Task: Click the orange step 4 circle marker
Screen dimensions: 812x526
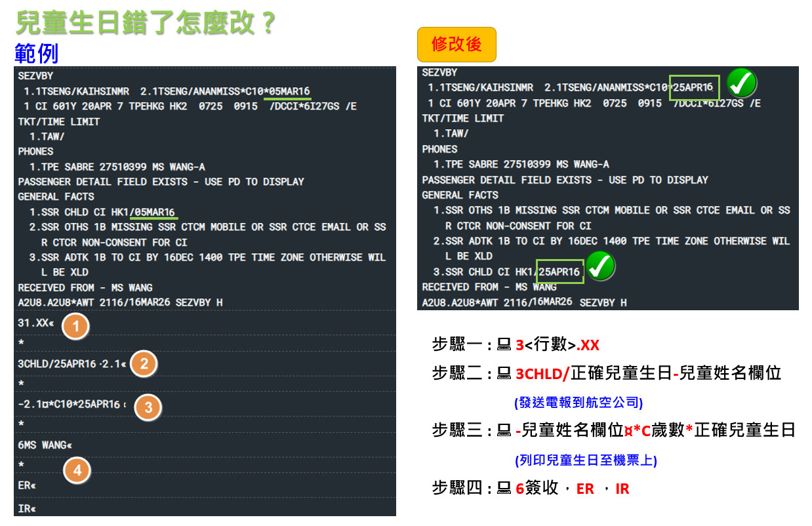Action: point(77,470)
